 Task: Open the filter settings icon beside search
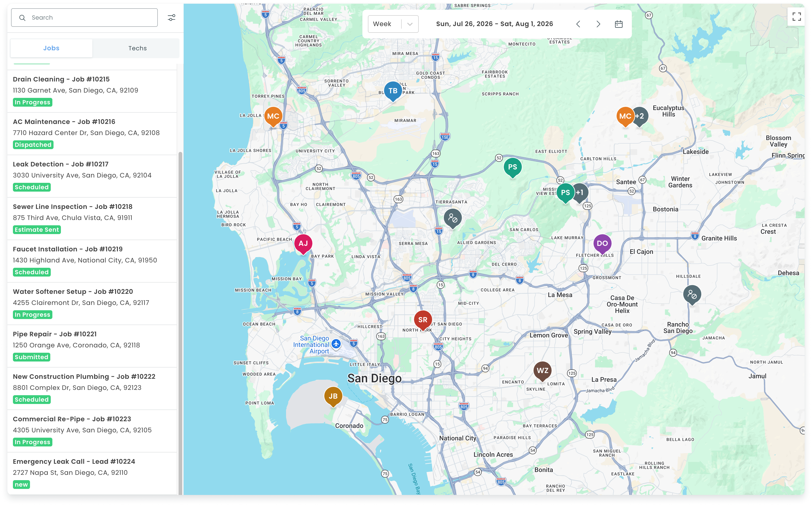coord(172,18)
